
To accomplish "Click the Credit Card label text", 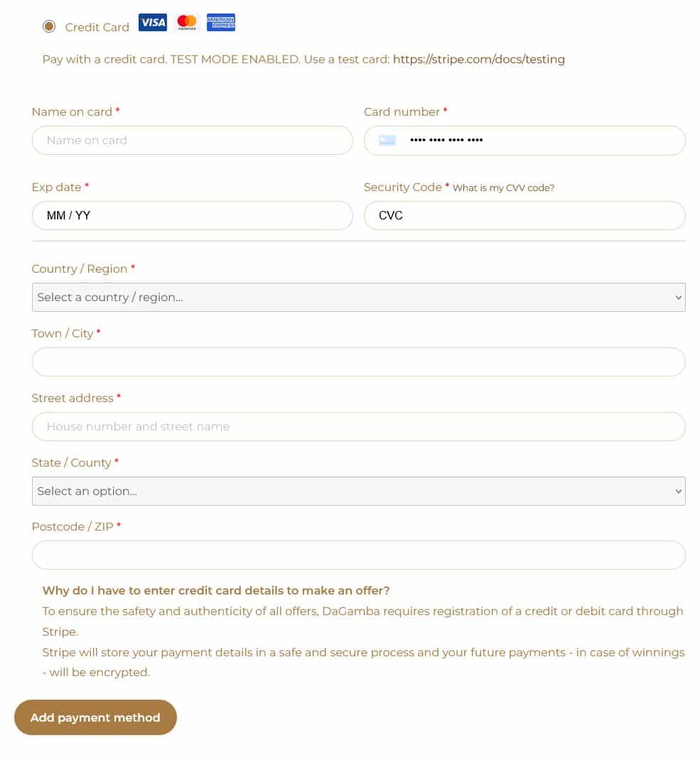I will [97, 27].
